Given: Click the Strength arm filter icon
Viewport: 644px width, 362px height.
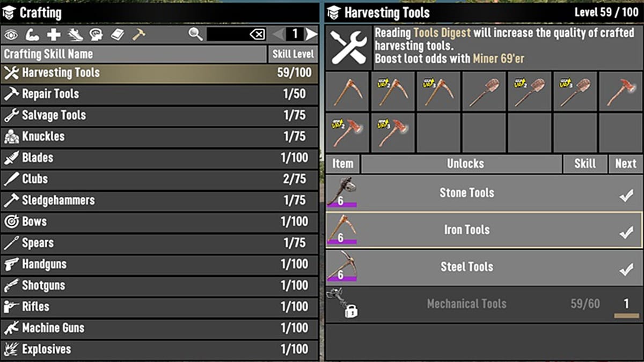Looking at the screenshot, I should [x=31, y=34].
